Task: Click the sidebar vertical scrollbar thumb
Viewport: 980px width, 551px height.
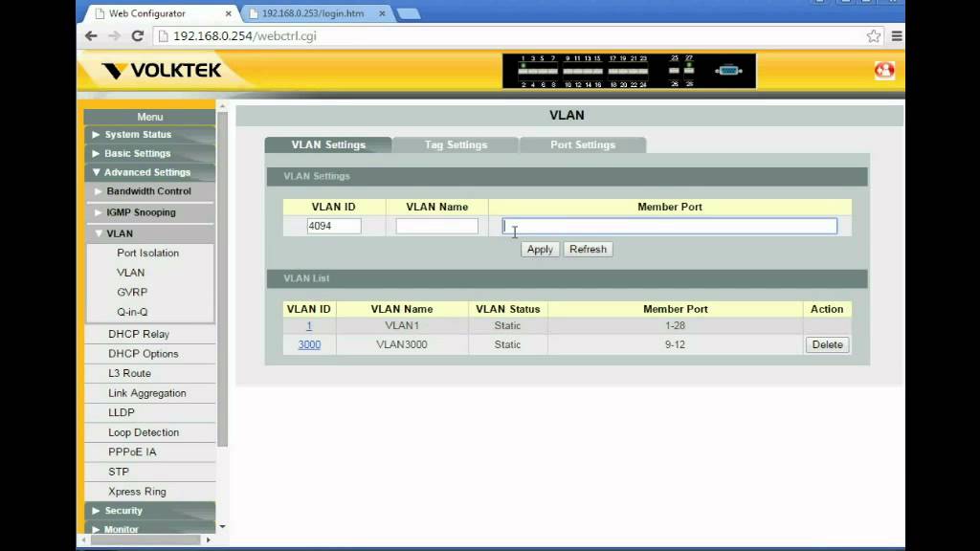Action: click(222, 278)
